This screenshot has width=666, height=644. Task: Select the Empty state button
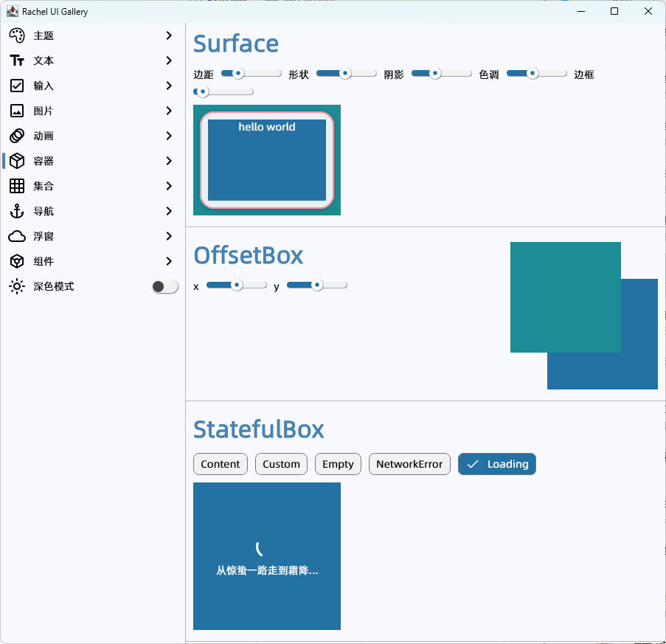(x=338, y=464)
